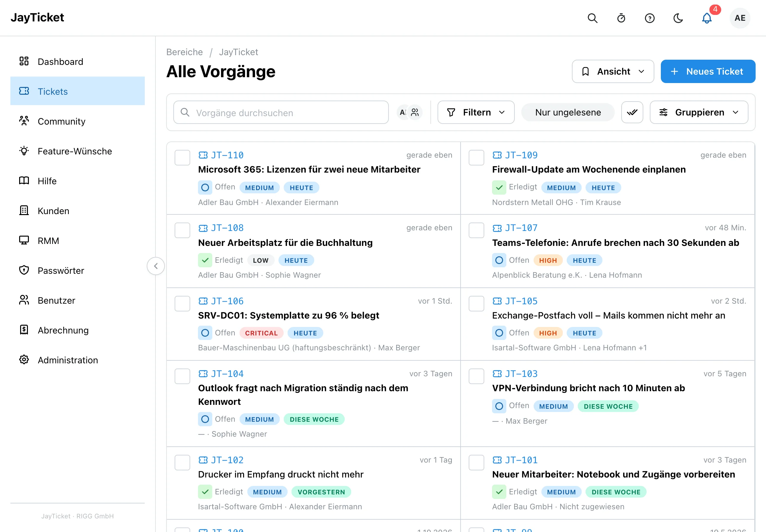This screenshot has height=532, width=766.
Task: Open Dashboard in the sidebar
Action: [x=77, y=61]
